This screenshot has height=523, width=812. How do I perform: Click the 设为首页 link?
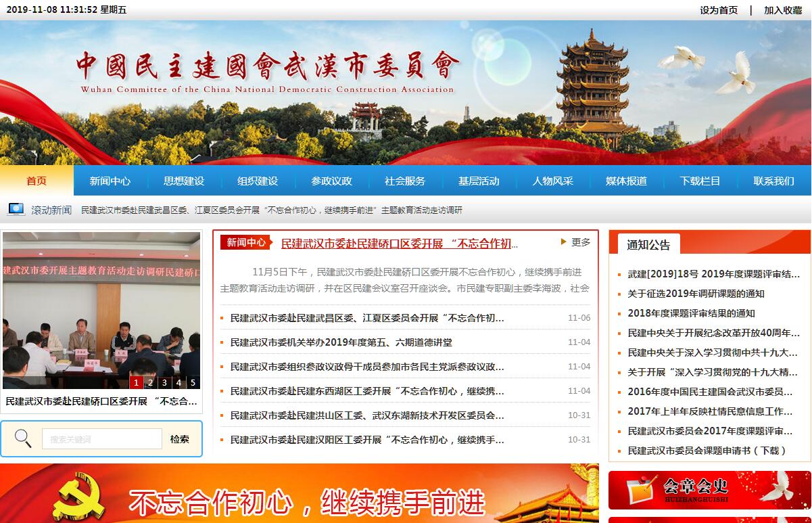click(719, 10)
